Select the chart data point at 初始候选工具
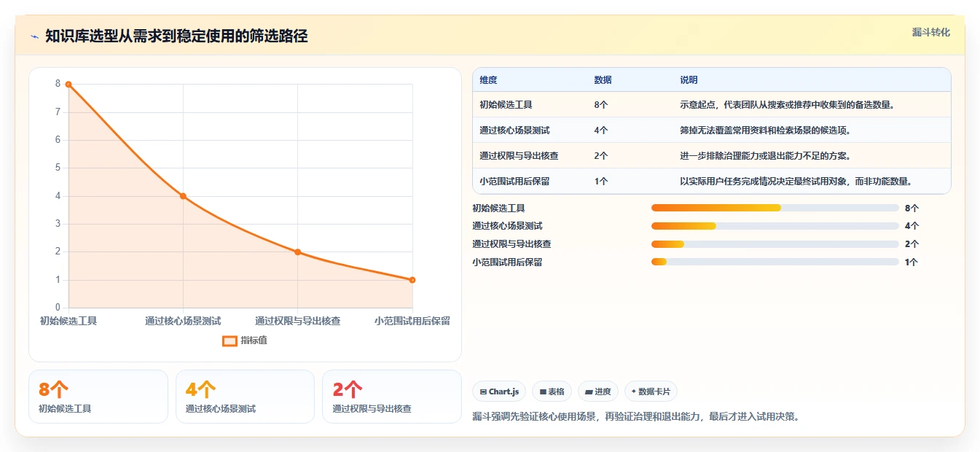The image size is (980, 452). pos(68,85)
